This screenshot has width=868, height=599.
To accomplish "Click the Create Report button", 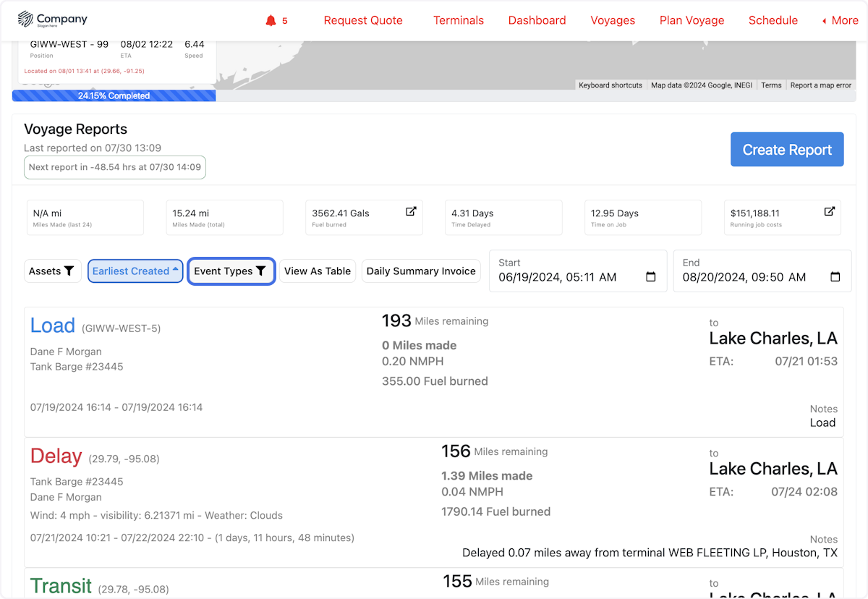I will click(x=787, y=149).
